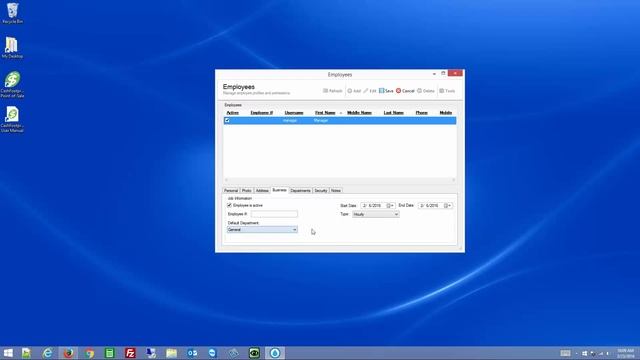
Task: Open the blue water drop taskbar icon
Action: (x=275, y=353)
